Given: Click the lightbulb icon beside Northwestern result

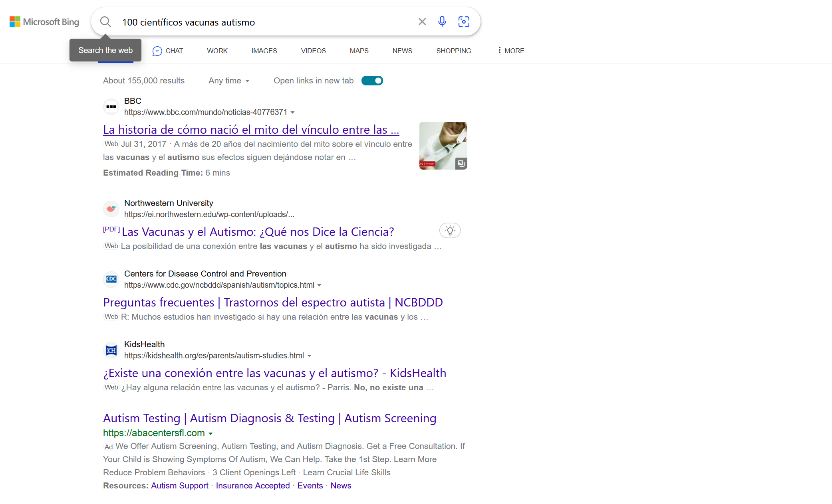Looking at the screenshot, I should 450,230.
